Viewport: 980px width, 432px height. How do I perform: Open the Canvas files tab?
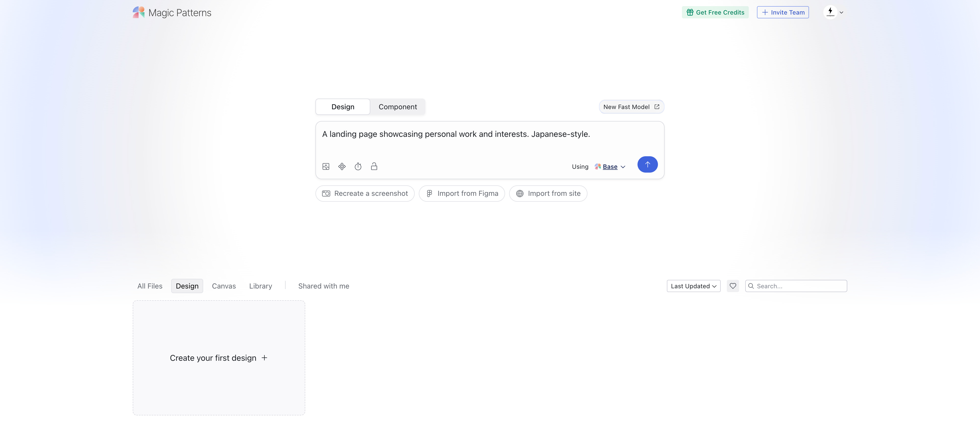click(224, 286)
